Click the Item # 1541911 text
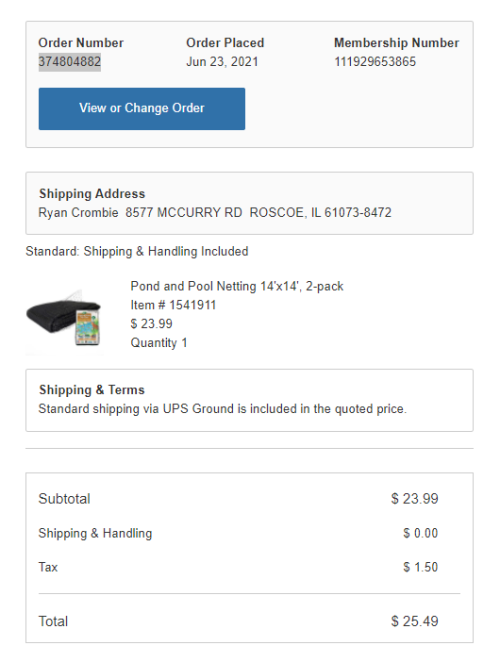 pos(173,305)
